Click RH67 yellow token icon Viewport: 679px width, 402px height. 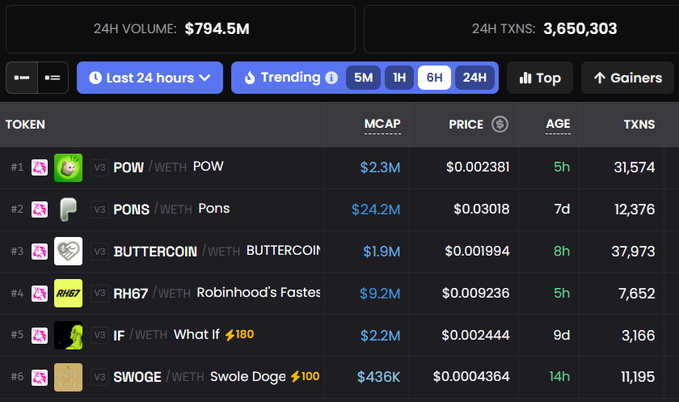point(68,293)
